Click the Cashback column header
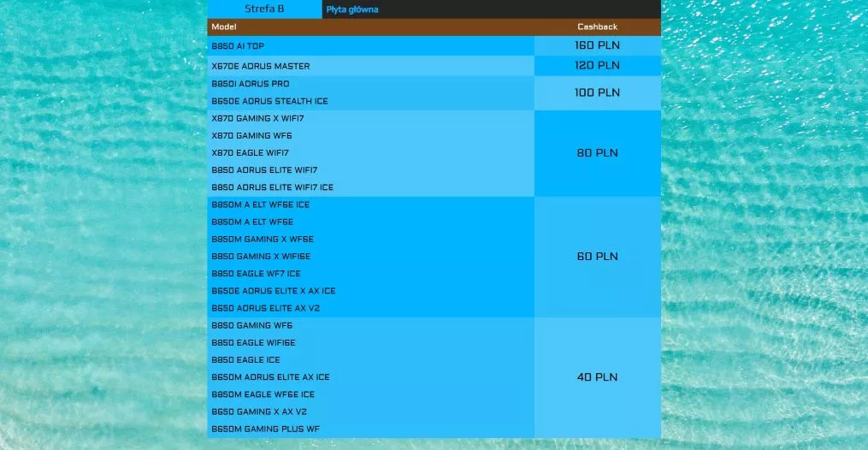 (597, 27)
